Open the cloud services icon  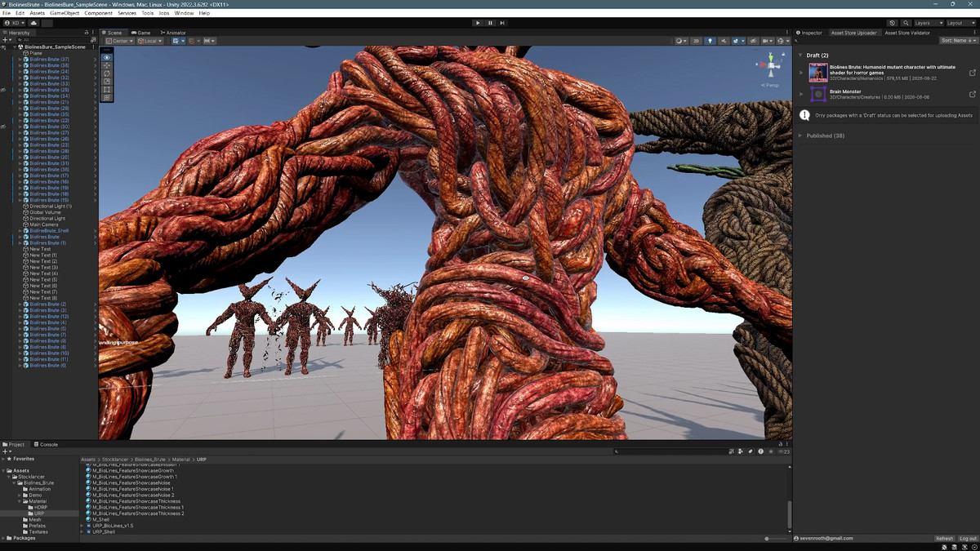(x=33, y=23)
